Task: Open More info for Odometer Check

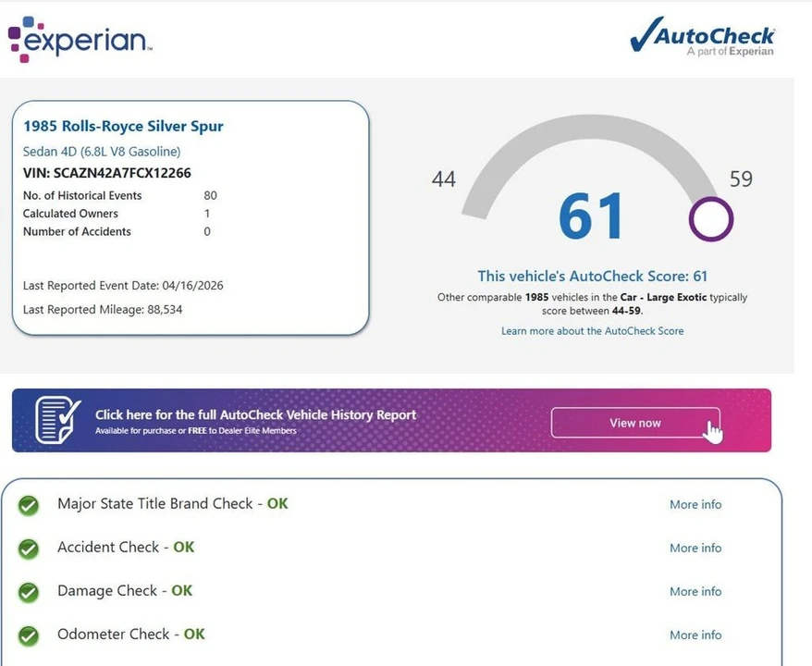Action: [x=695, y=635]
